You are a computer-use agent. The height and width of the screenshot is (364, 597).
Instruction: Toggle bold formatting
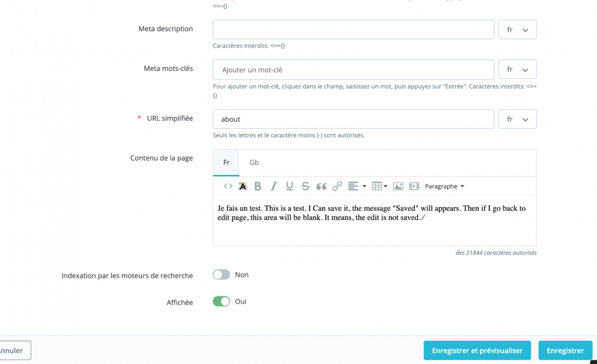point(257,186)
